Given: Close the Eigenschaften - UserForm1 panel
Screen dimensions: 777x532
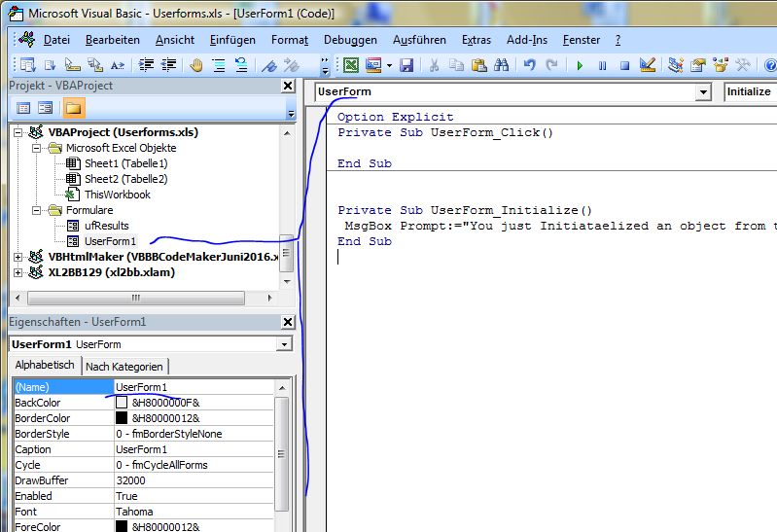Looking at the screenshot, I should 288,322.
